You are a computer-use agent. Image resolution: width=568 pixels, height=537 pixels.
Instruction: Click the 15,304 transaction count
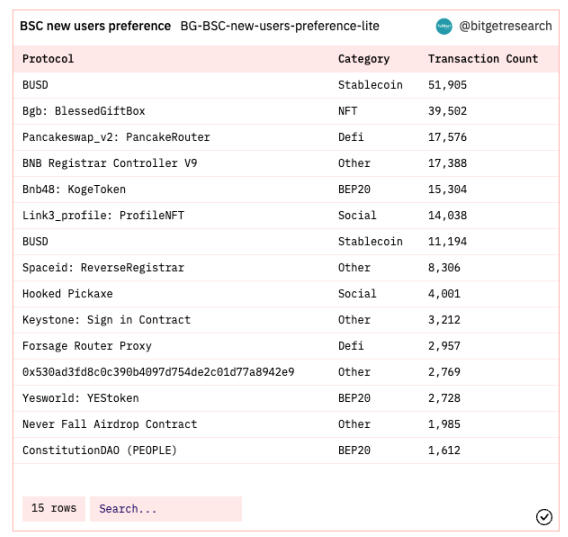tap(447, 189)
